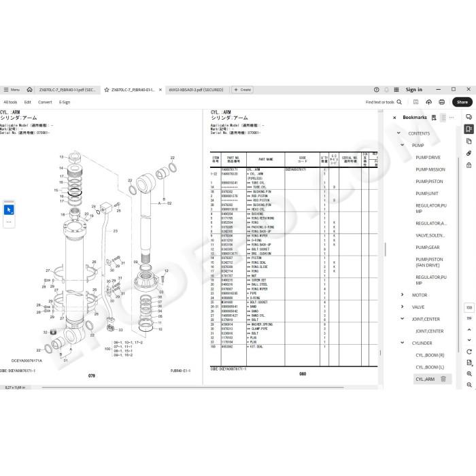Open the PUMP;GEAR bookmark

pyautogui.click(x=428, y=248)
